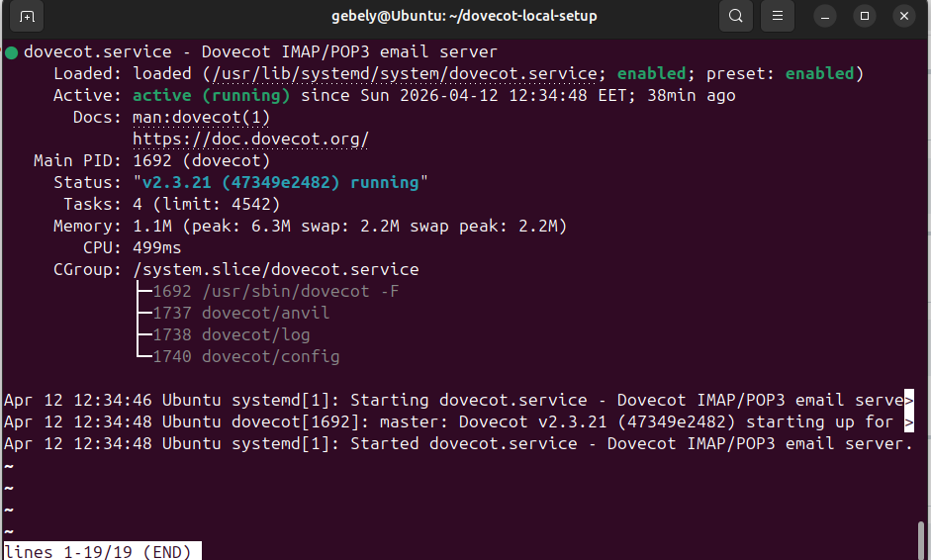
Task: Click the man:dovecot(1) docs link
Action: [201, 118]
